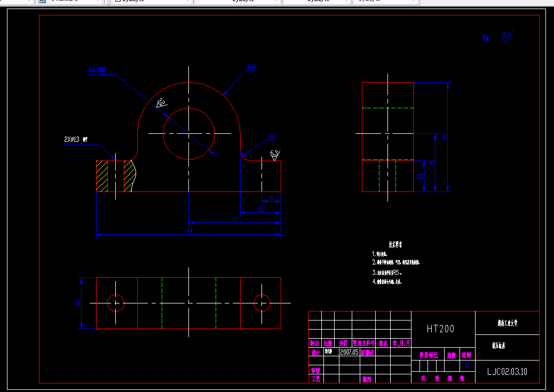
Task: Select the 标记 title block label
Action: point(314,343)
